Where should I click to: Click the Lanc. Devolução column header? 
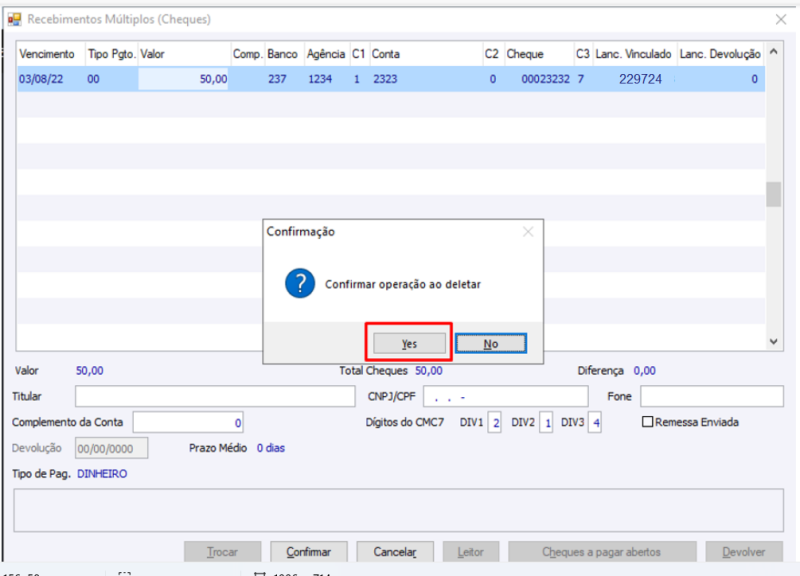click(720, 54)
